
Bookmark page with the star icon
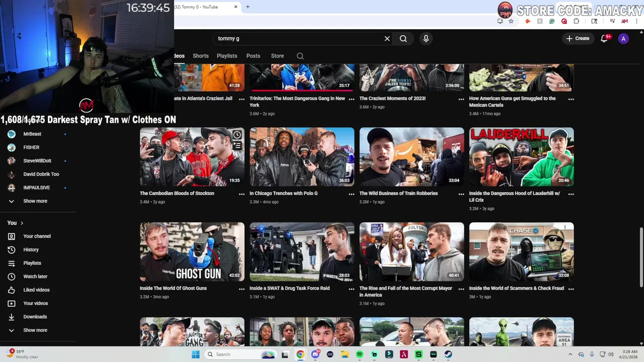[x=511, y=21]
